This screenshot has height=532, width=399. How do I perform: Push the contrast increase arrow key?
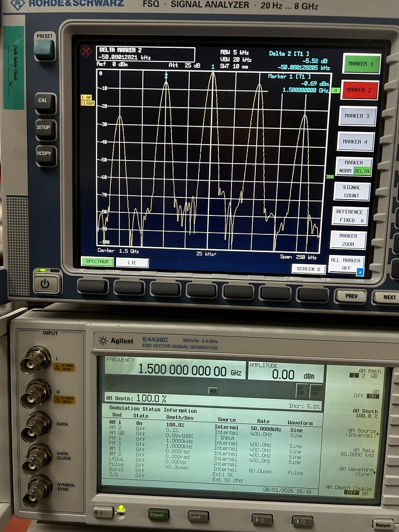pos(262,519)
